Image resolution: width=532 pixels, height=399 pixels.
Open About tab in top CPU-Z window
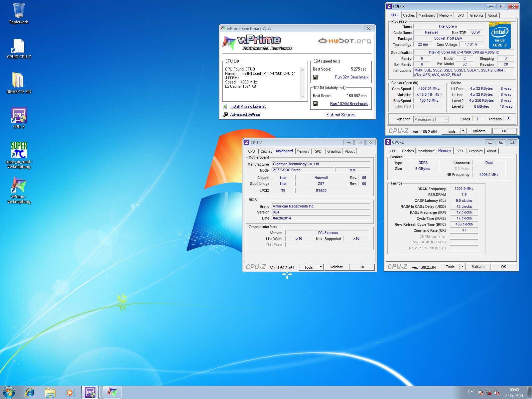click(x=492, y=15)
